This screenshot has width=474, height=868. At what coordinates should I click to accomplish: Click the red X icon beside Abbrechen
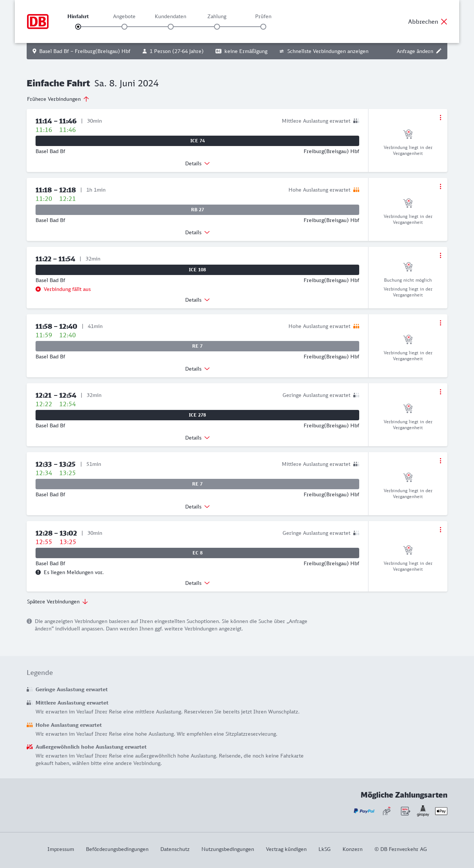tap(444, 21)
